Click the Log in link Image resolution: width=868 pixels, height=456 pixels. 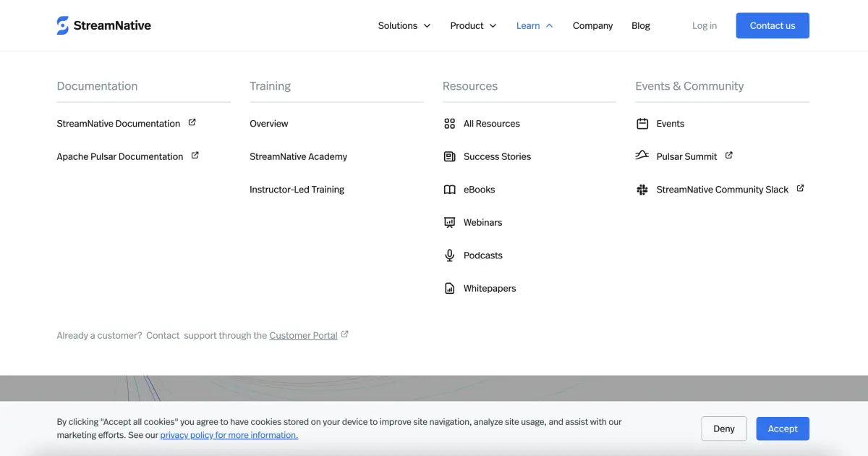point(705,25)
